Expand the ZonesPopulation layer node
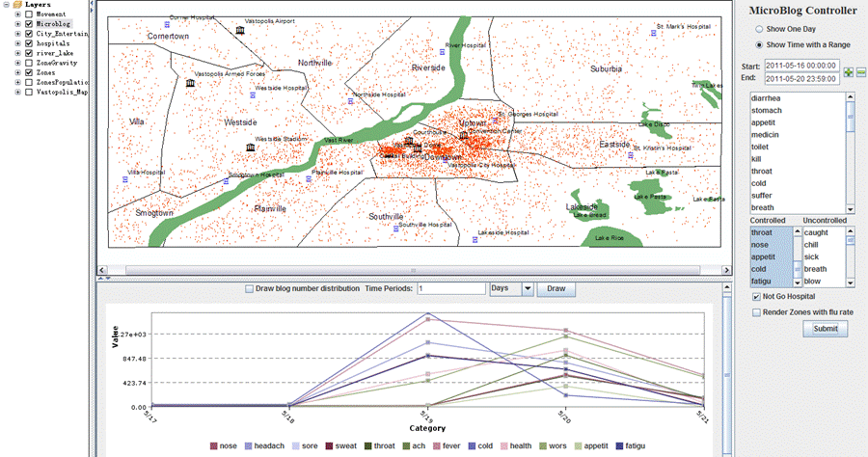 17,82
